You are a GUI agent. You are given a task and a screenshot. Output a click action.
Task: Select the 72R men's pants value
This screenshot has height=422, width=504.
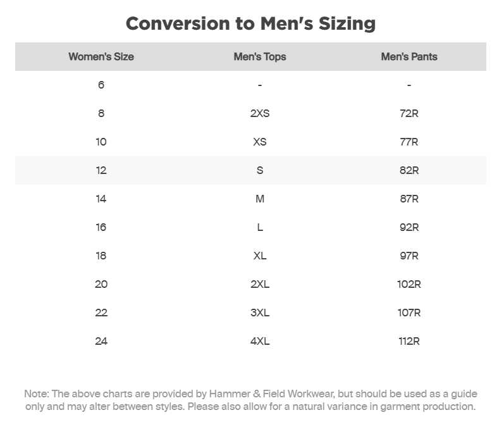pyautogui.click(x=409, y=113)
